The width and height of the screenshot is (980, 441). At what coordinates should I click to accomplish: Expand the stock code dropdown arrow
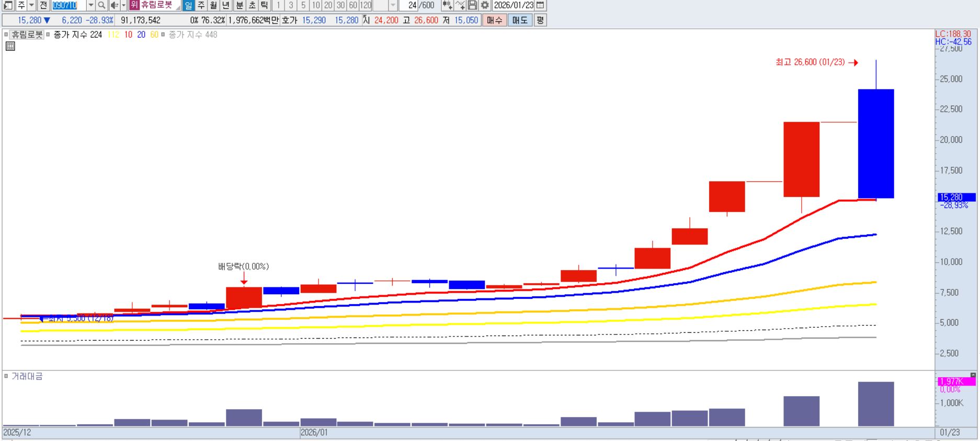coord(90,5)
